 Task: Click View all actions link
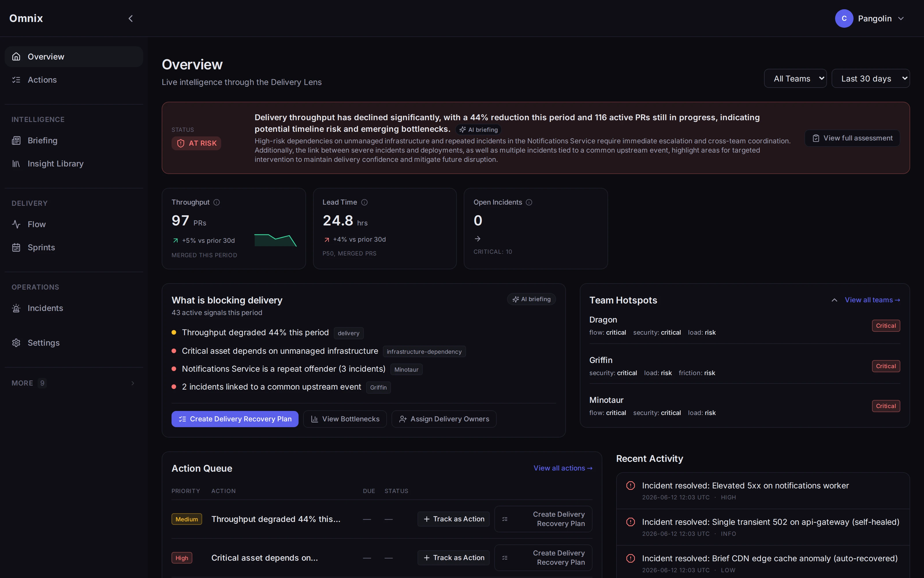point(563,468)
